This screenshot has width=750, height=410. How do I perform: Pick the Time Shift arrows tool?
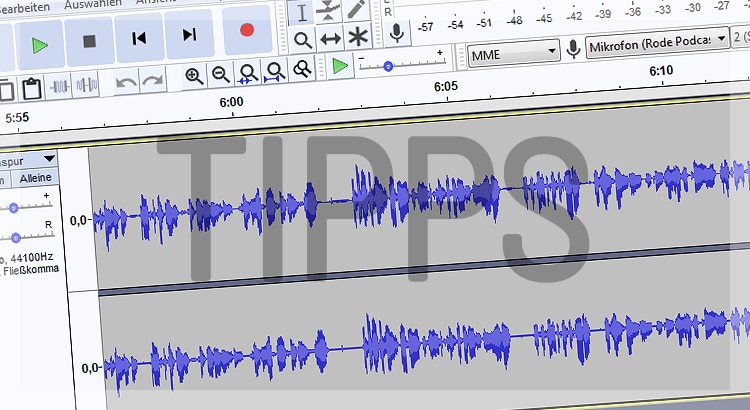[330, 39]
